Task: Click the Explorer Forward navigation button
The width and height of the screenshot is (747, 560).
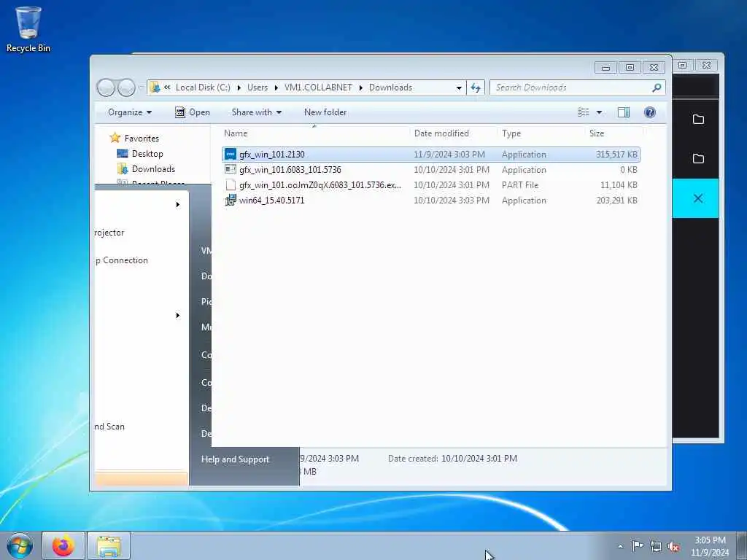Action: 126,87
